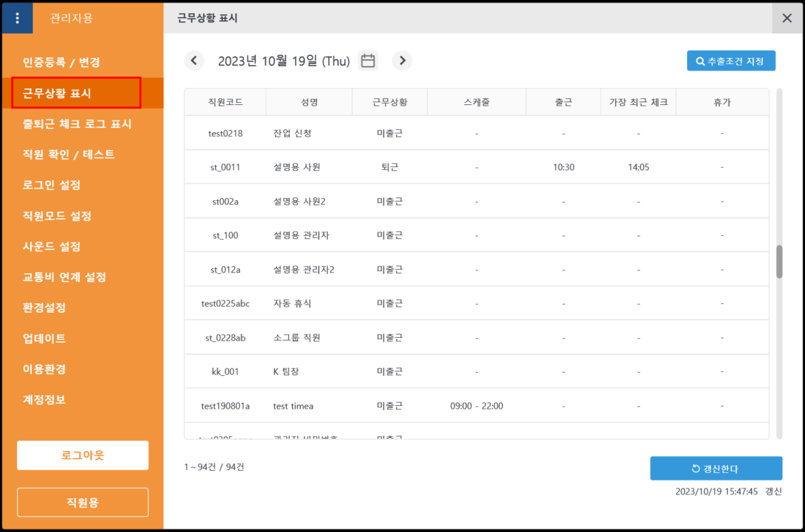The width and height of the screenshot is (805, 532).
Task: Open 직원모드 설정 menu item
Action: [57, 216]
